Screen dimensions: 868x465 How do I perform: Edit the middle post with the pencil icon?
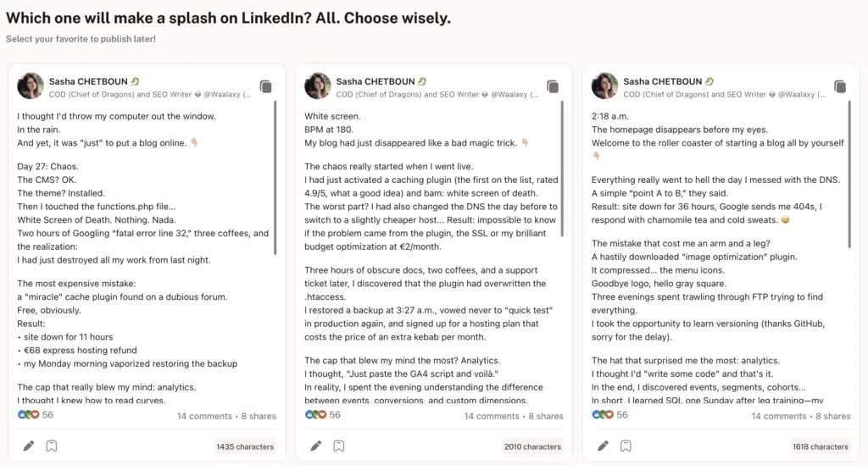pos(315,446)
